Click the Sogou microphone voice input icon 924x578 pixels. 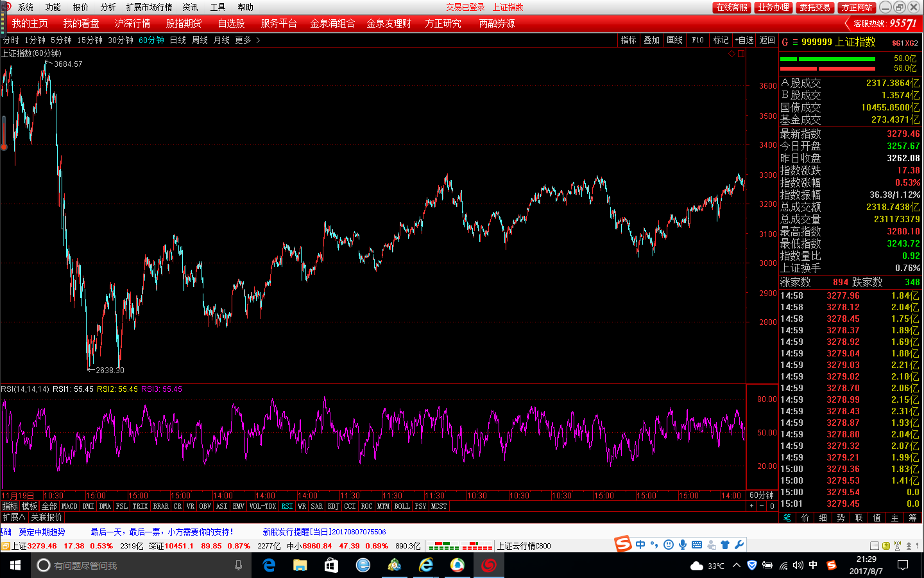tap(683, 545)
